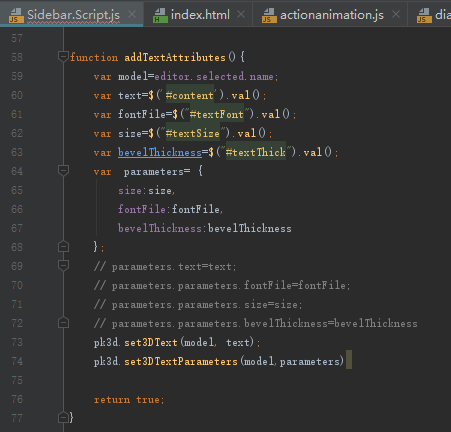Close the actionanimation.js tab

point(396,14)
